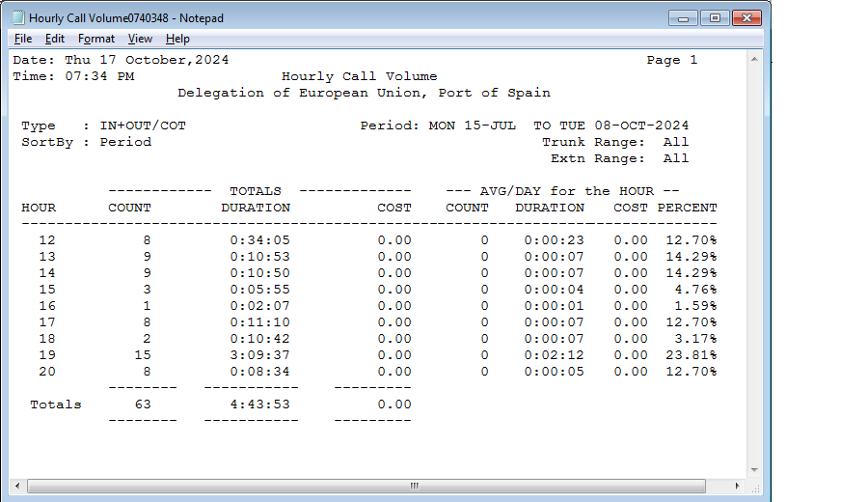Open the Format menu

point(96,39)
